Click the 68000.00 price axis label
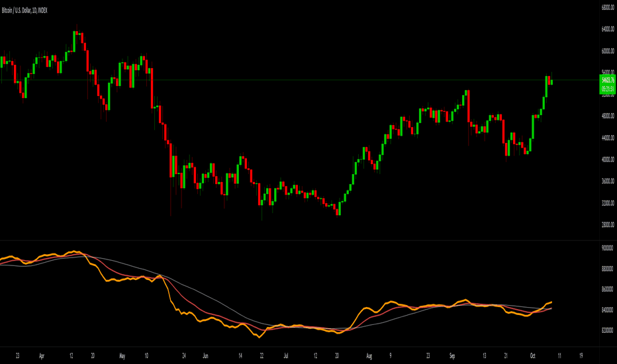Viewport: 617px width, 364px height. [608, 7]
